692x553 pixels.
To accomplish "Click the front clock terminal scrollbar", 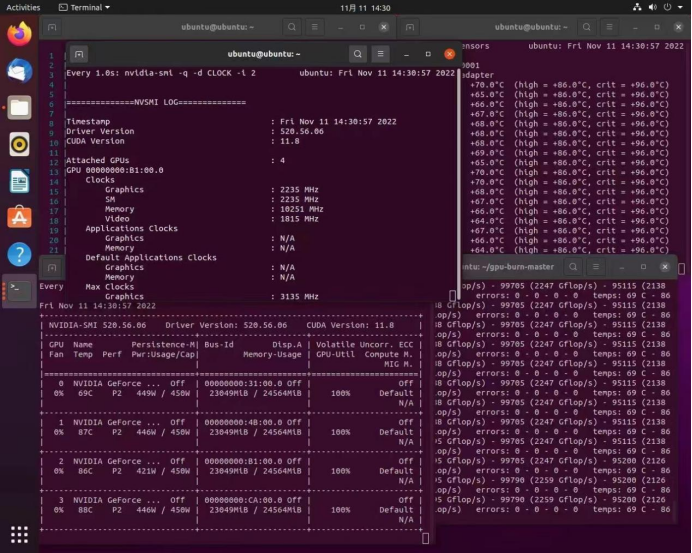I will point(459,185).
